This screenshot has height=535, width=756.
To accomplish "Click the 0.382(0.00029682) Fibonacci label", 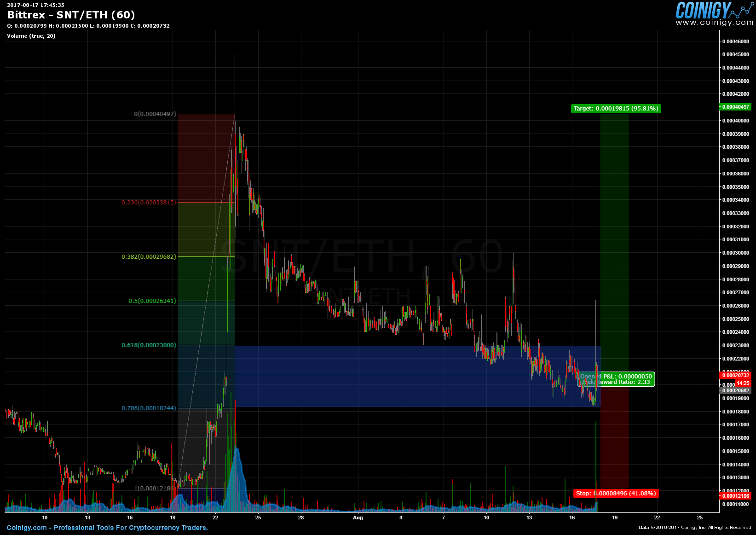I will coord(149,256).
